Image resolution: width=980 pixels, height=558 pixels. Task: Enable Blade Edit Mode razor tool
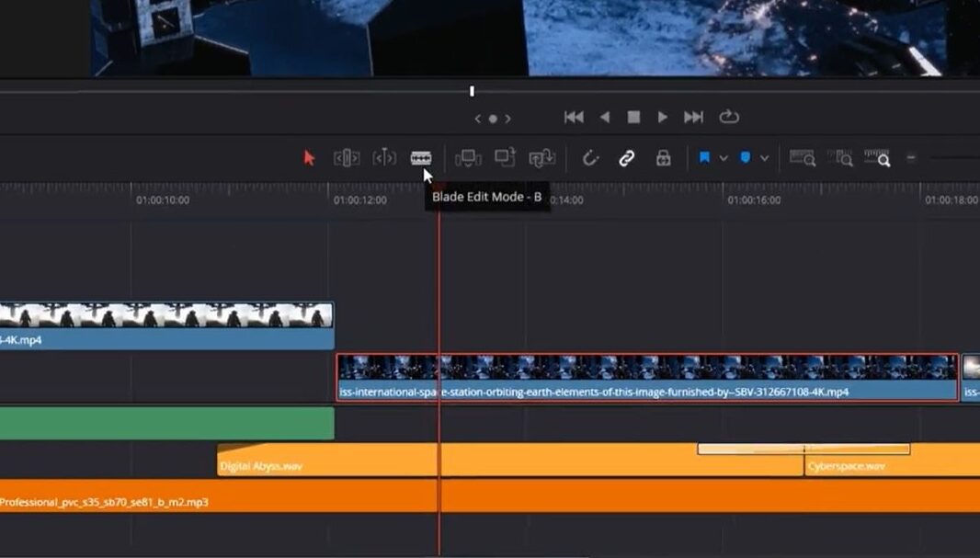[421, 158]
